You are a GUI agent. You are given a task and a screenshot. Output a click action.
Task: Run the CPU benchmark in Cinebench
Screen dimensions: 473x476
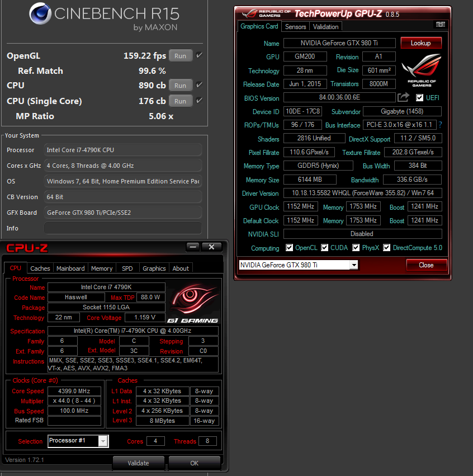(x=180, y=86)
